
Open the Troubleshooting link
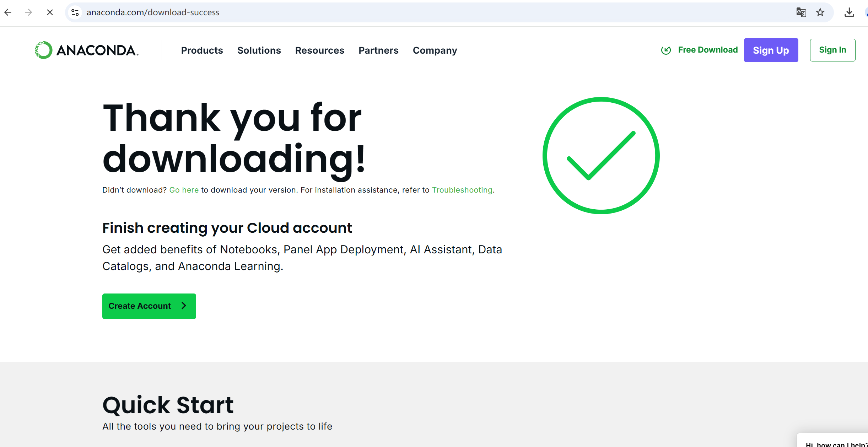(462, 190)
